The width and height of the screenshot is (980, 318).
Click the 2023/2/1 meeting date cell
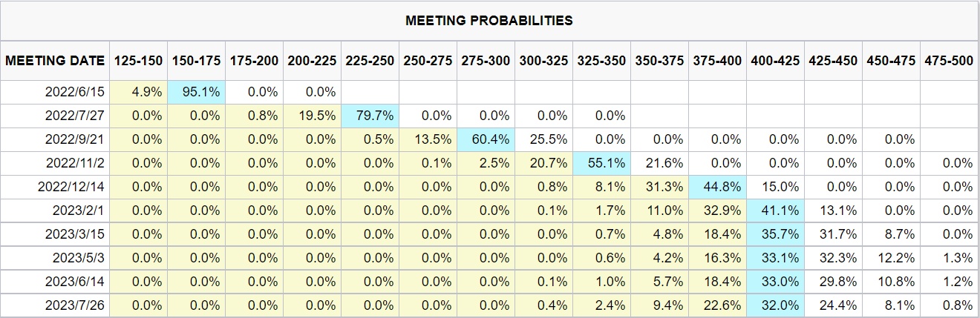(x=77, y=211)
